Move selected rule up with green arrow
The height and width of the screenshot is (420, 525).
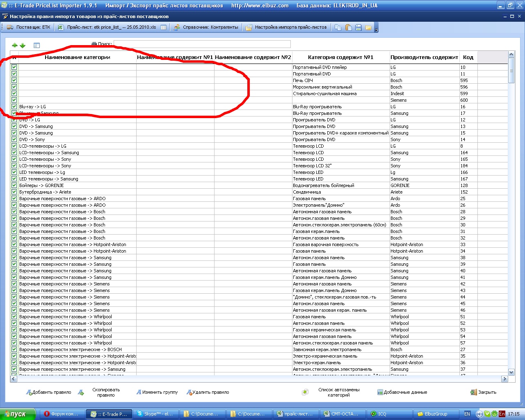(x=15, y=46)
